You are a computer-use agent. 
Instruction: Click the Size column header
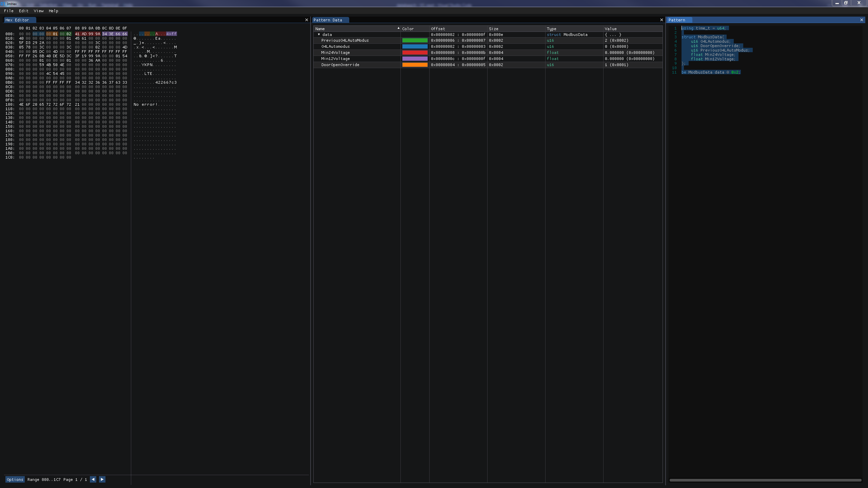coord(516,29)
